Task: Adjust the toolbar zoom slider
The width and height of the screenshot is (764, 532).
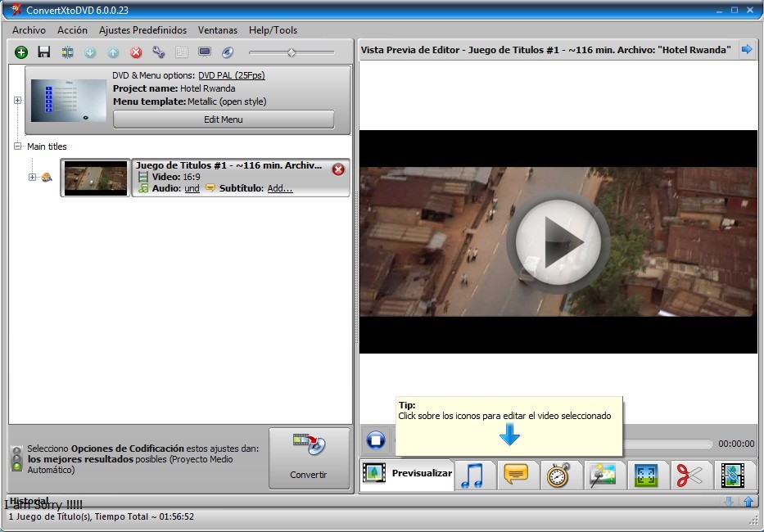Action: click(292, 52)
